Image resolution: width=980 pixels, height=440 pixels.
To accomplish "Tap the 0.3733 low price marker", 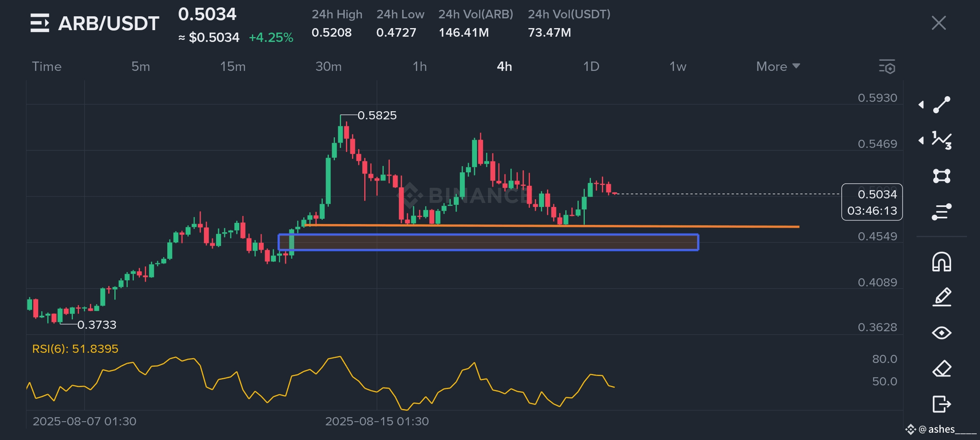I will tap(97, 325).
